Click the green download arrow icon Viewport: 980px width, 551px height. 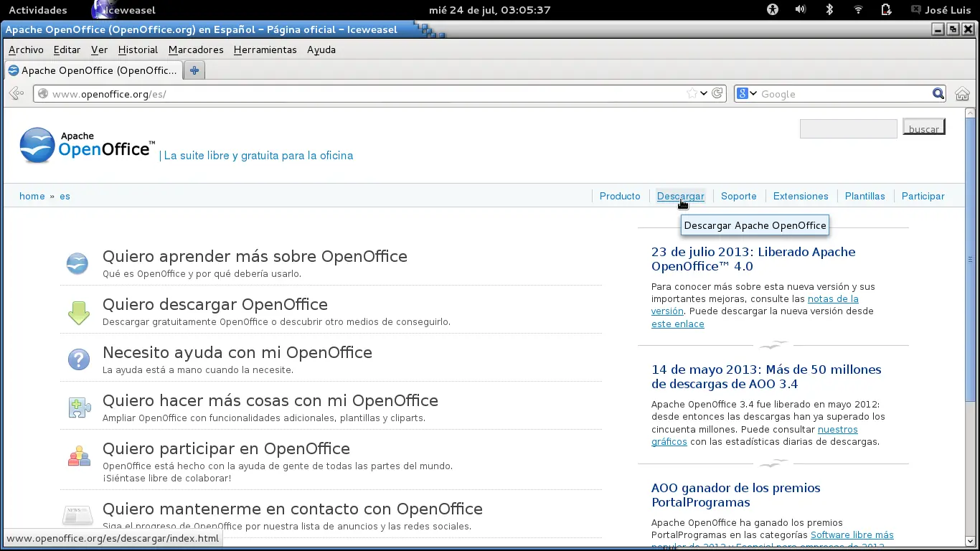pyautogui.click(x=78, y=312)
